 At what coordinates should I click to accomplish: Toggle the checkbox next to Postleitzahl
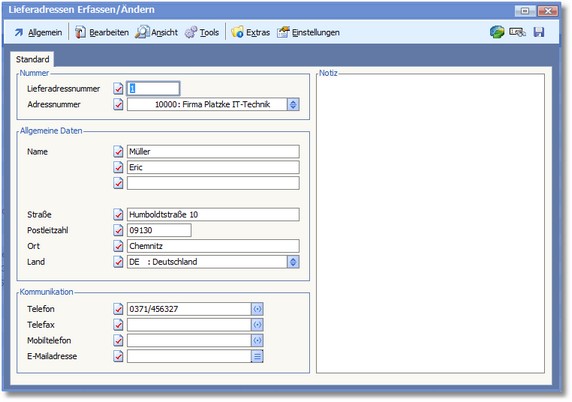(x=118, y=230)
